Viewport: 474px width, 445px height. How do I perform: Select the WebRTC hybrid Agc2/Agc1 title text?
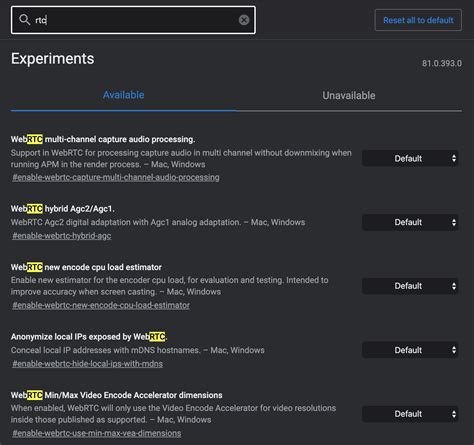click(63, 209)
